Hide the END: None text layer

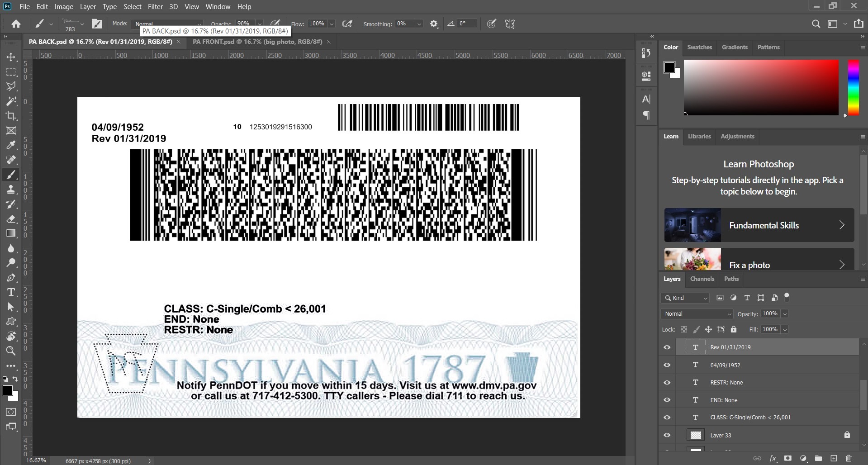pos(667,400)
